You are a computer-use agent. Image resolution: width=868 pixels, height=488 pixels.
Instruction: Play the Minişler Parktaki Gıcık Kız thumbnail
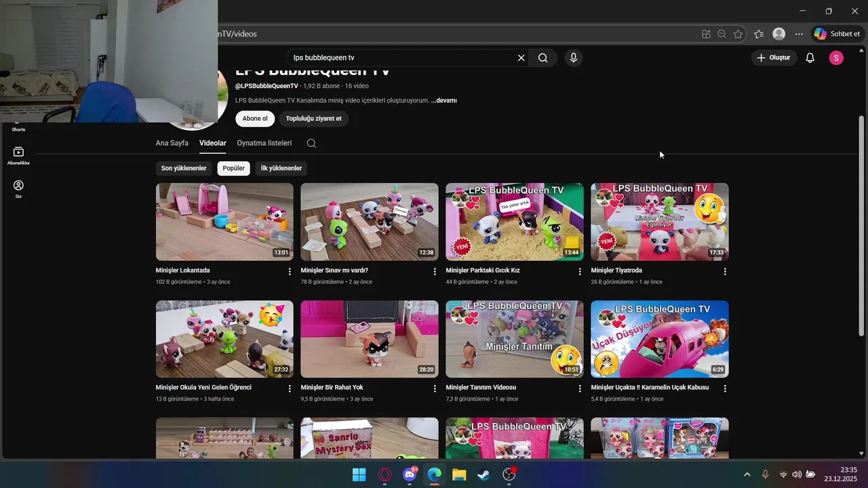point(515,222)
